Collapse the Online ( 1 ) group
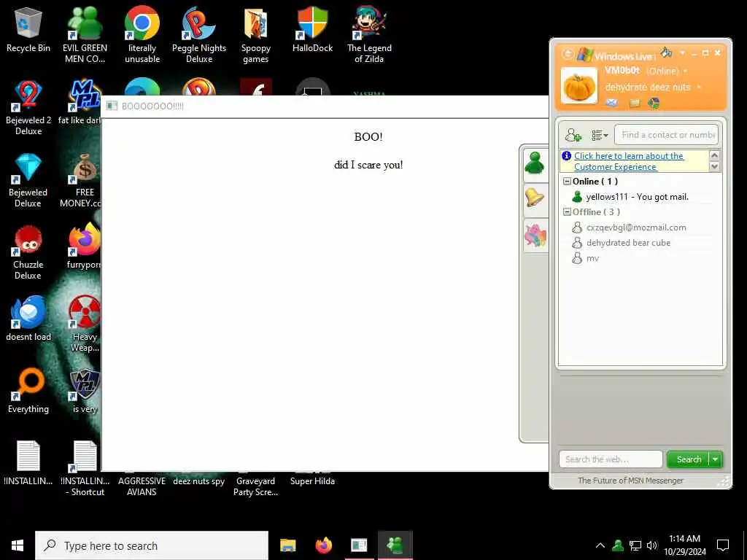This screenshot has width=747, height=560. pyautogui.click(x=567, y=182)
